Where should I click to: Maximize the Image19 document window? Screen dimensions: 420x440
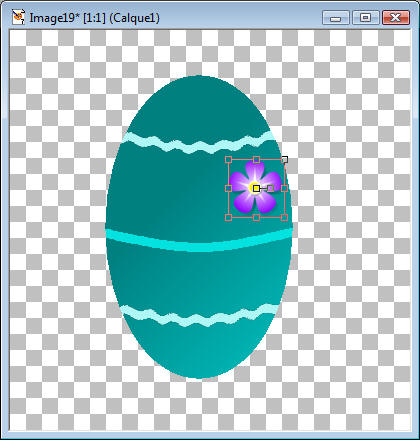point(366,18)
